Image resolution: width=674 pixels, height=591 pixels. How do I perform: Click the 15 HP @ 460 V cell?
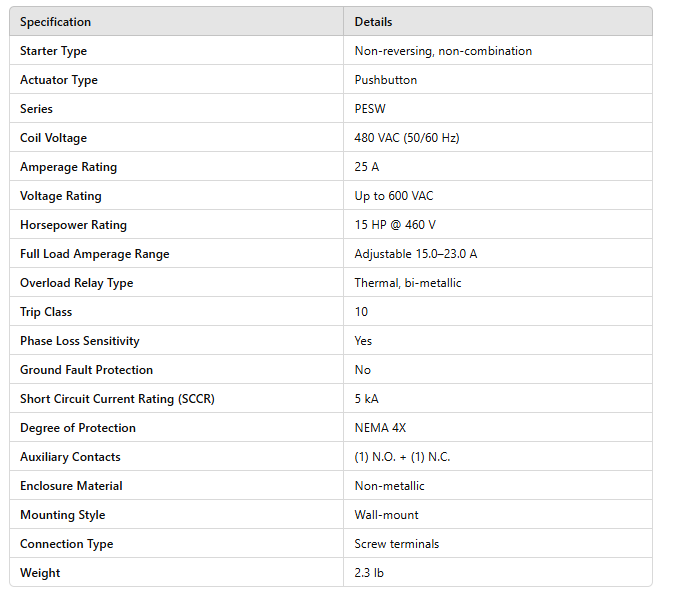point(395,225)
